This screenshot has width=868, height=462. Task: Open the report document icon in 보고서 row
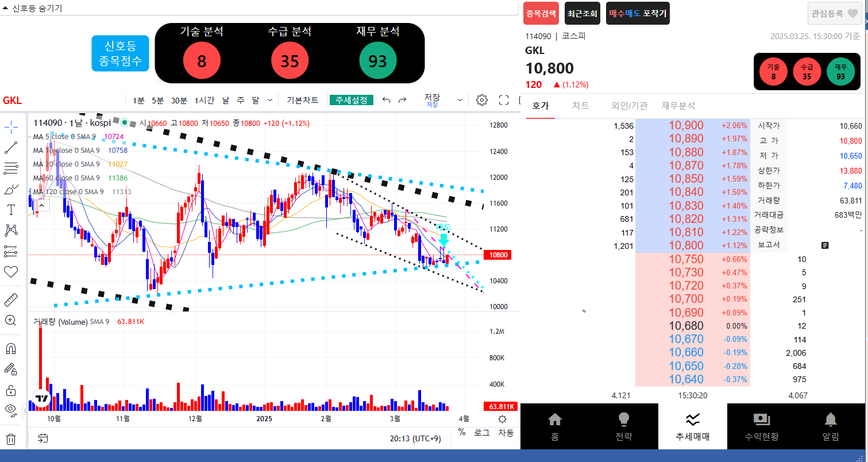tap(825, 245)
